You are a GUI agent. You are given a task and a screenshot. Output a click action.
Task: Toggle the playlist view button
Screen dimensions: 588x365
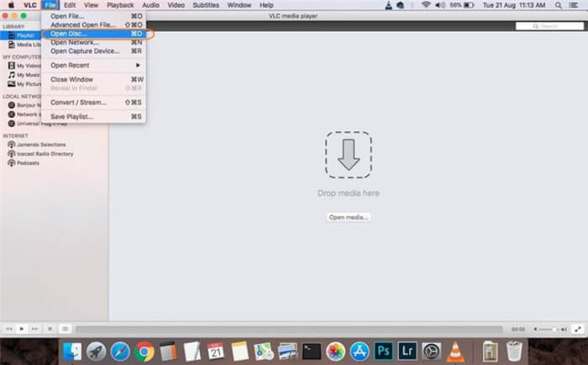pos(65,329)
